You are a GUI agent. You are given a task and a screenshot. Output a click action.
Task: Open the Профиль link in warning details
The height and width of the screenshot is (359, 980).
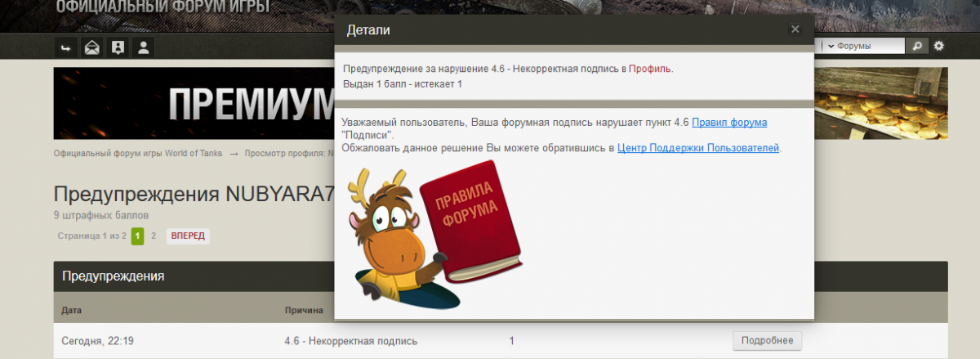coord(649,69)
